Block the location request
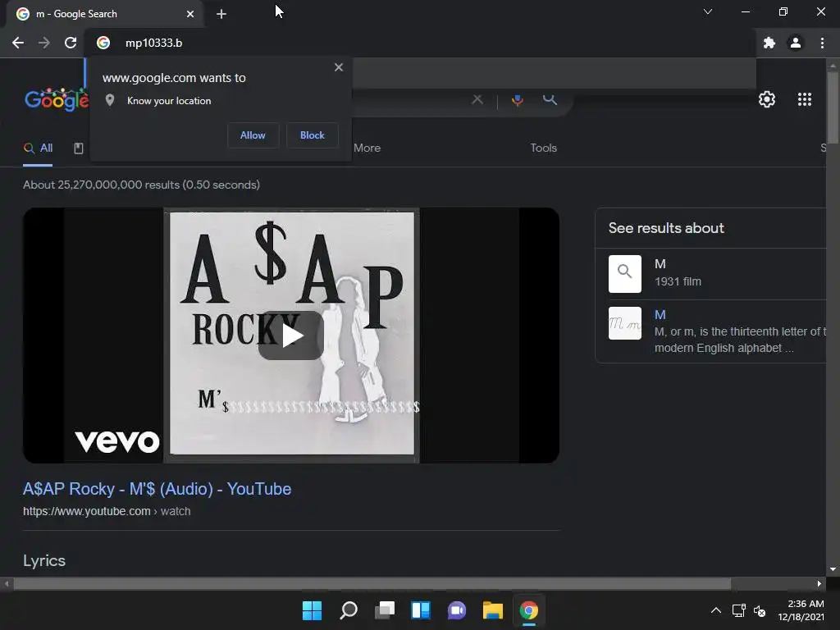Viewport: 840px width, 630px height. coord(313,135)
